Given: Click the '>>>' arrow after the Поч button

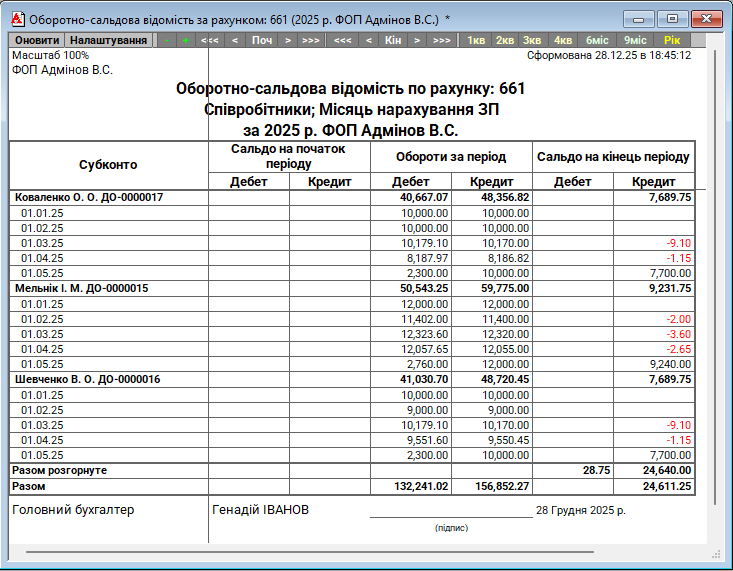Looking at the screenshot, I should (311, 40).
